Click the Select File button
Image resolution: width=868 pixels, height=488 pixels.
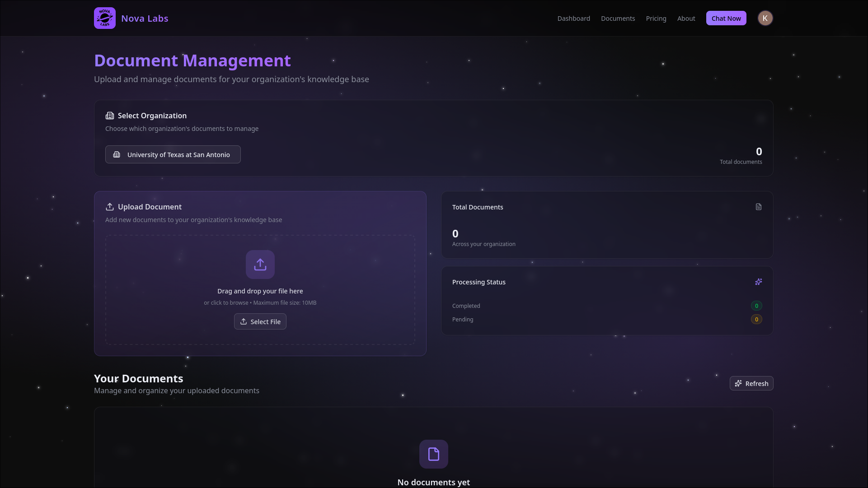tap(260, 321)
